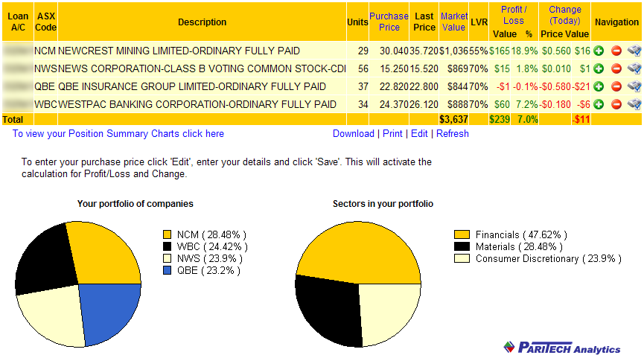
Task: Click the Profit / Loss column header
Action: [513, 15]
